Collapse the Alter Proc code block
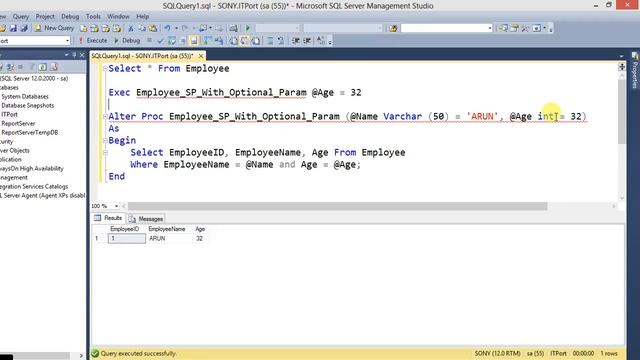640x360 pixels. click(105, 116)
